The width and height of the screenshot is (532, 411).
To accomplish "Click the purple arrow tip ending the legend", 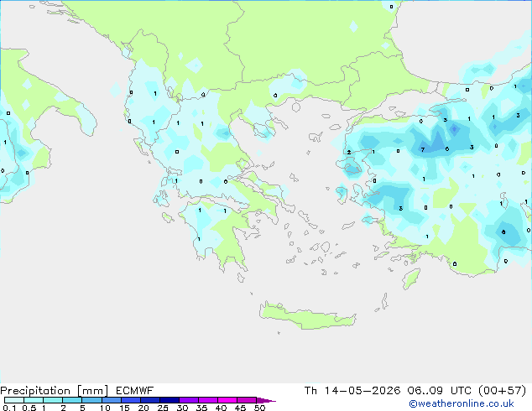I will pyautogui.click(x=266, y=400).
